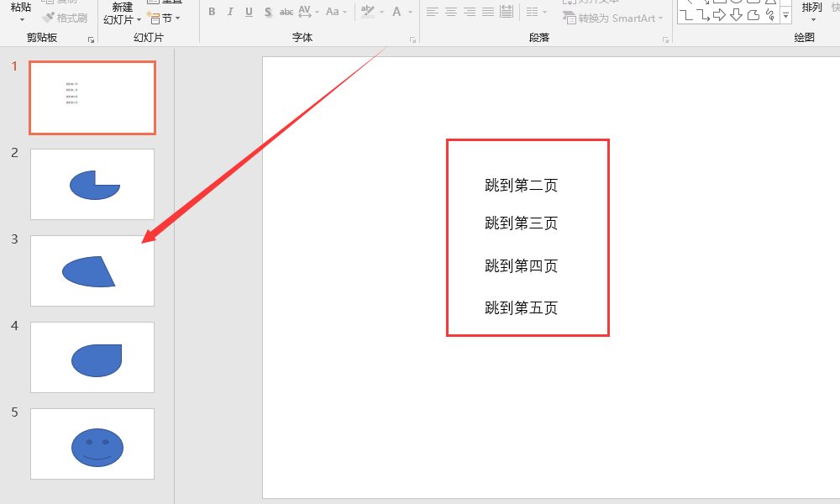This screenshot has width=840, height=504.
Task: Open the 节 (Section) dropdown
Action: [165, 18]
